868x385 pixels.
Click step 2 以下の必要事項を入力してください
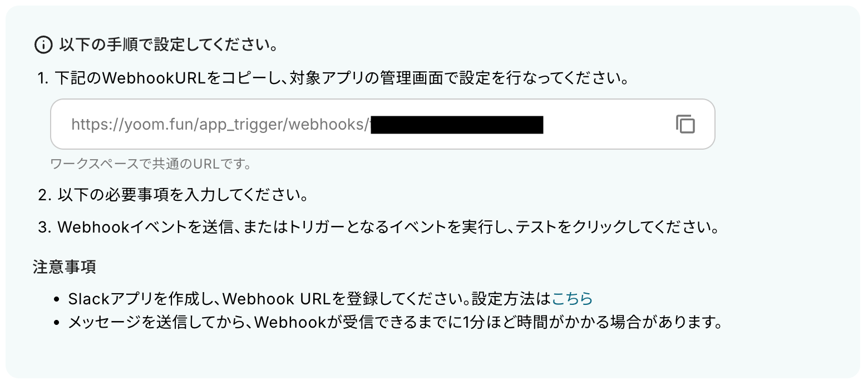point(174,195)
